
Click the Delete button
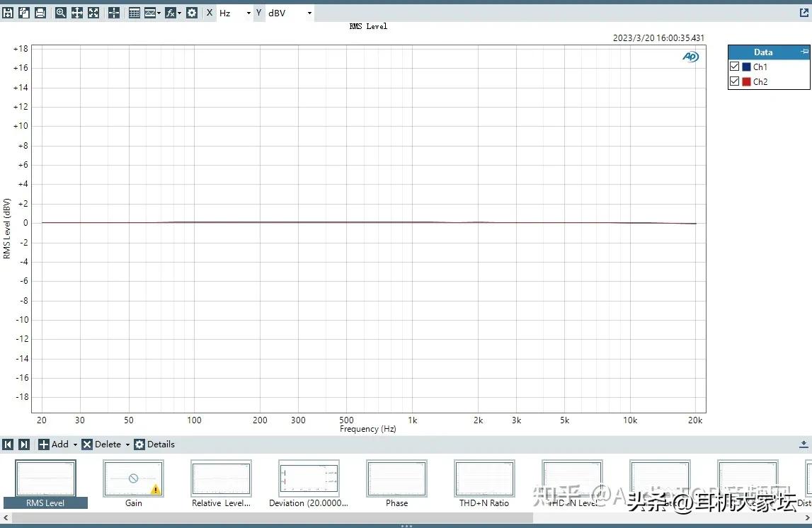[x=101, y=444]
